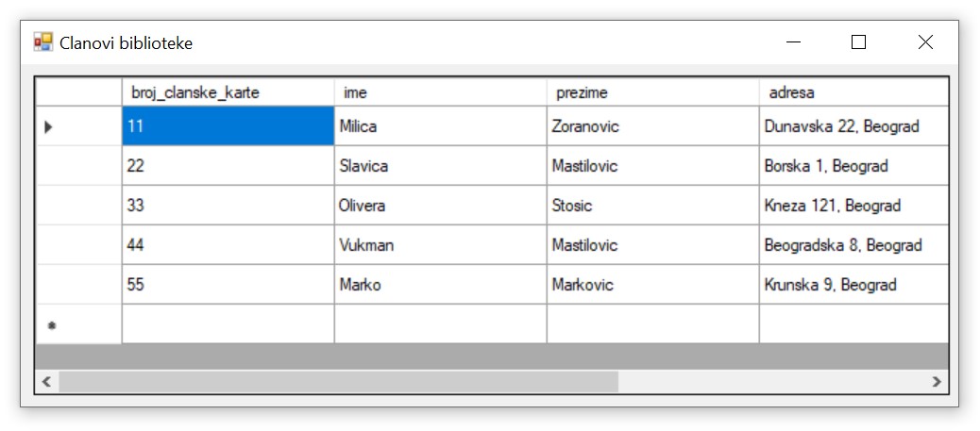Click the scrollbar left arrow

pyautogui.click(x=45, y=381)
